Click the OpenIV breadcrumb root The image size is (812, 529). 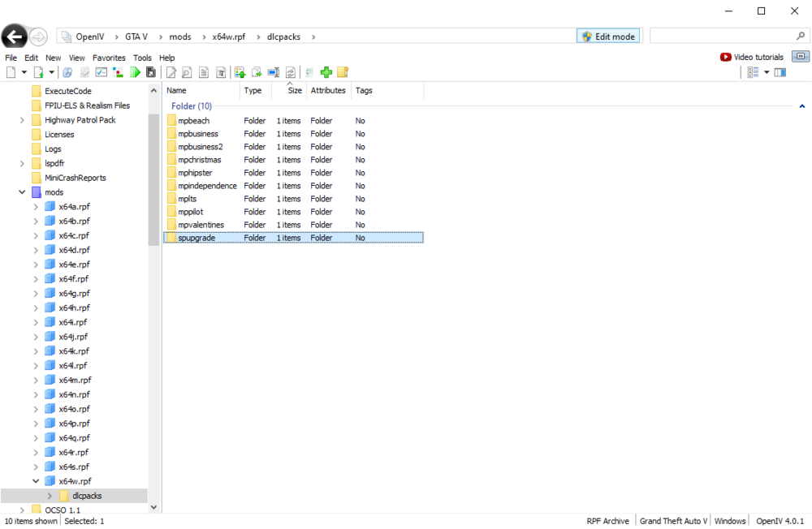[89, 37]
